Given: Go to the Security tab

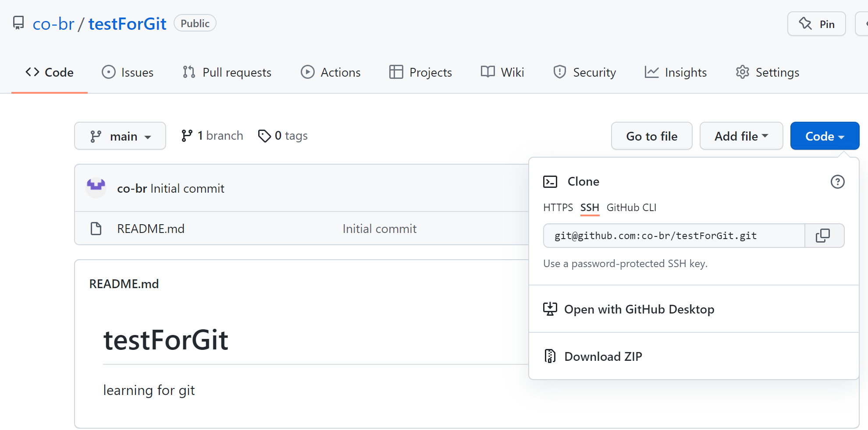Looking at the screenshot, I should (x=584, y=72).
